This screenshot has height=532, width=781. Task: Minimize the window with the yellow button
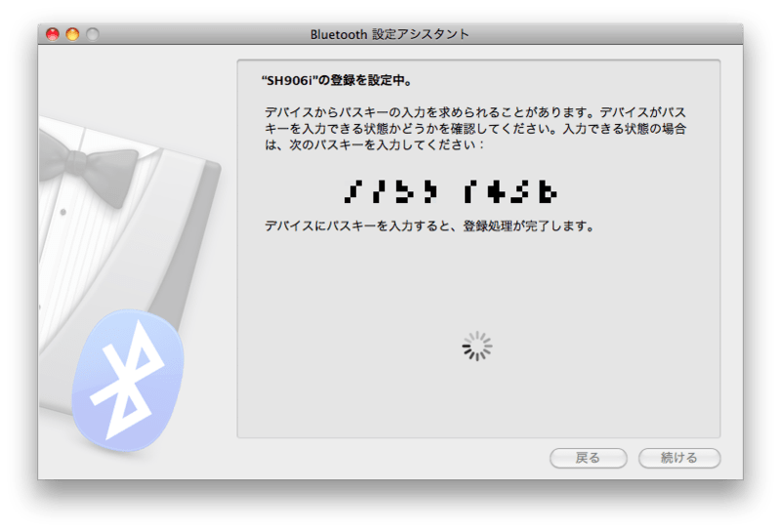coord(72,34)
